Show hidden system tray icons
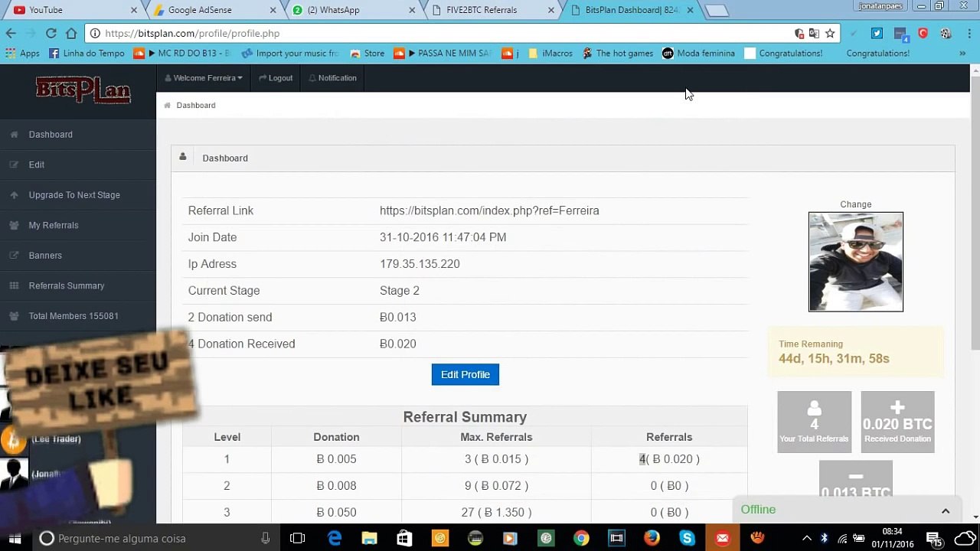The height and width of the screenshot is (551, 980). (x=806, y=538)
